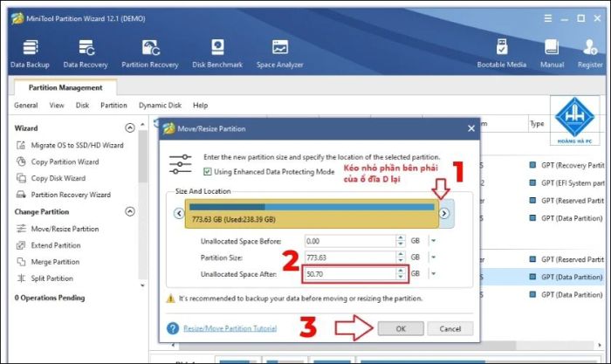611x364 pixels.
Task: Open the Manual icon
Action: pos(552,54)
